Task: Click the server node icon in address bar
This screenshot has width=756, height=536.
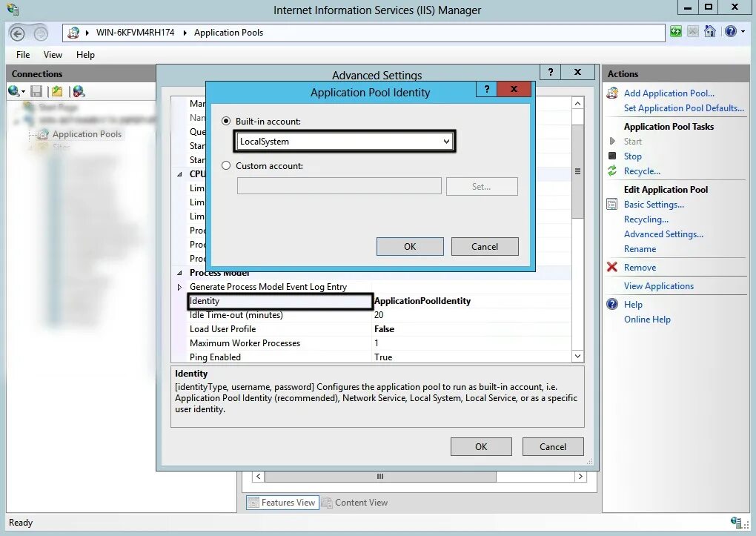Action: click(x=73, y=33)
